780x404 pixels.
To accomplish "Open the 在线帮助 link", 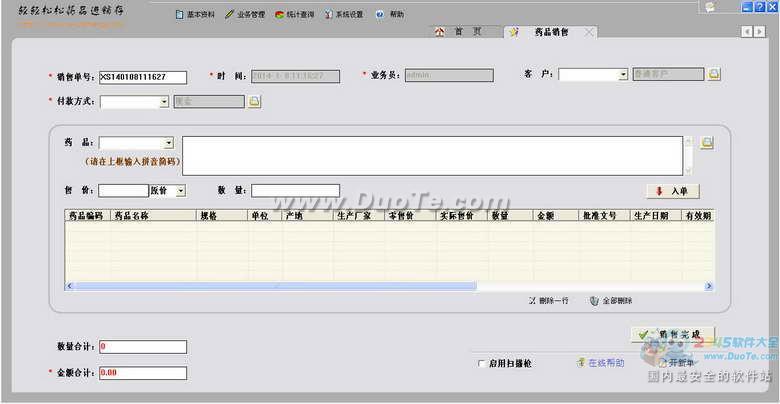I will 600,363.
